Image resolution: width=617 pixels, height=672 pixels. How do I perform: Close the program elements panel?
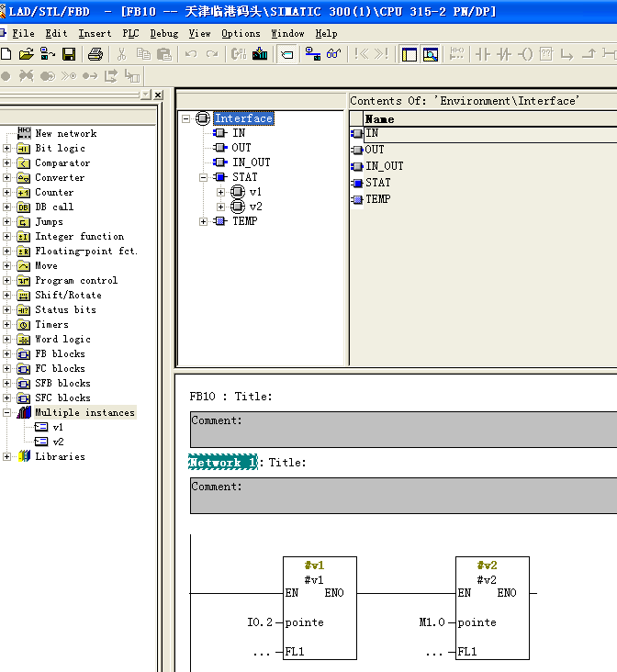[x=158, y=95]
